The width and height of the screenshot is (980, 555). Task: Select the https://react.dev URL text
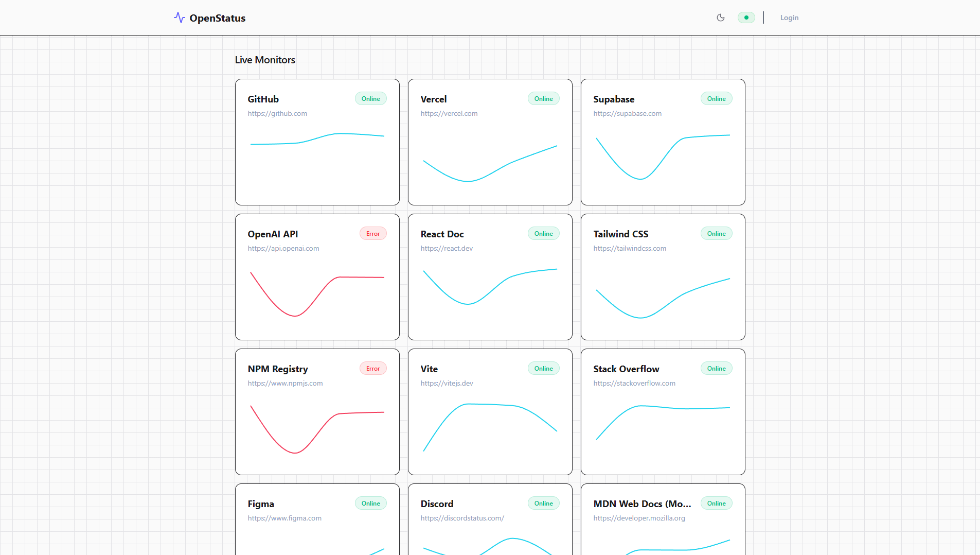(x=447, y=248)
